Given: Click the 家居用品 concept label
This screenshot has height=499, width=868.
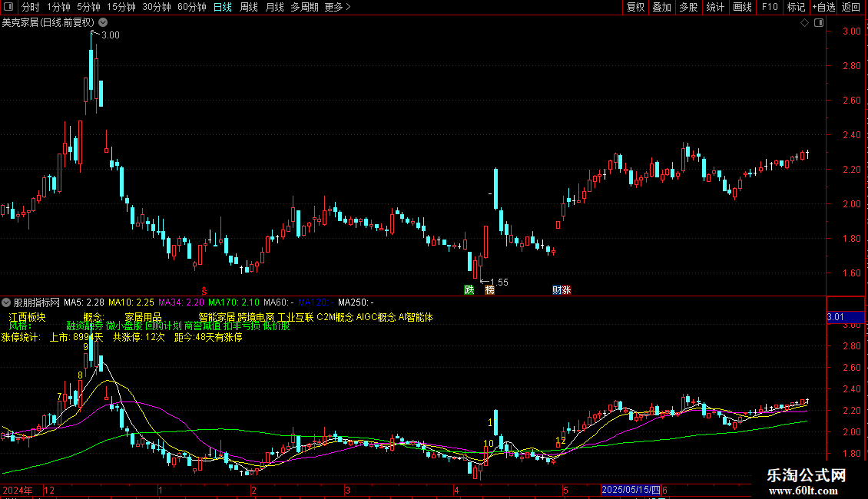Looking at the screenshot, I should (x=143, y=317).
